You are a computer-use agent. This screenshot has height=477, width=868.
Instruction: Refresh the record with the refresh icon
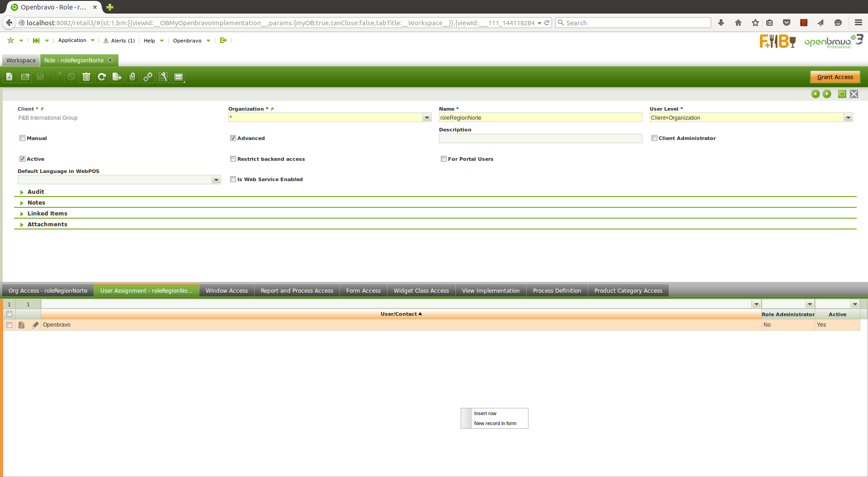point(102,77)
